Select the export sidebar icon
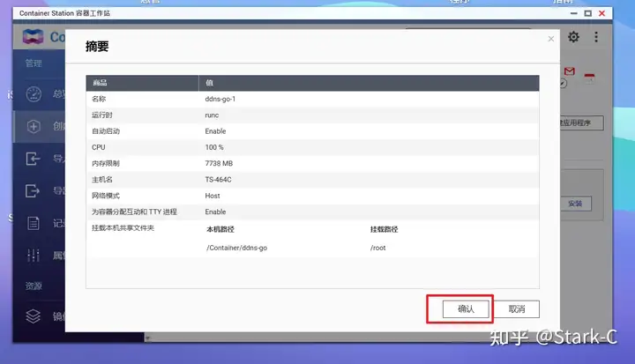The width and height of the screenshot is (635, 364). point(33,190)
